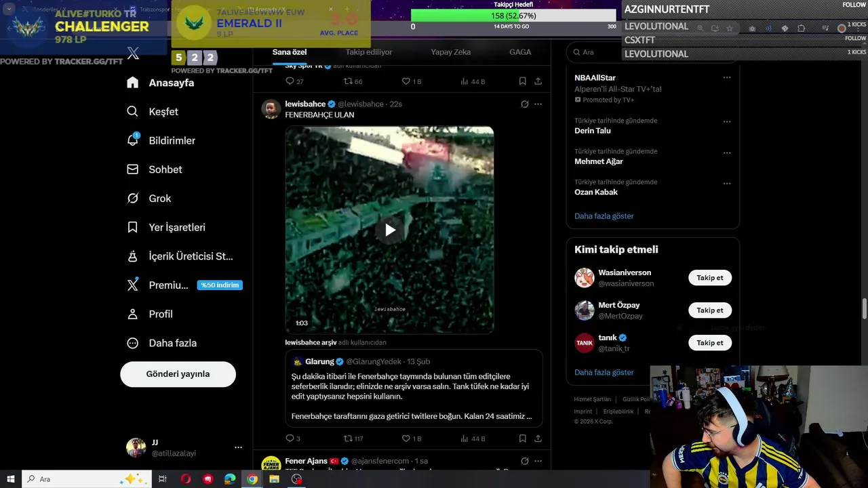The image size is (868, 488).
Task: Open Grok from the sidebar
Action: (x=150, y=199)
